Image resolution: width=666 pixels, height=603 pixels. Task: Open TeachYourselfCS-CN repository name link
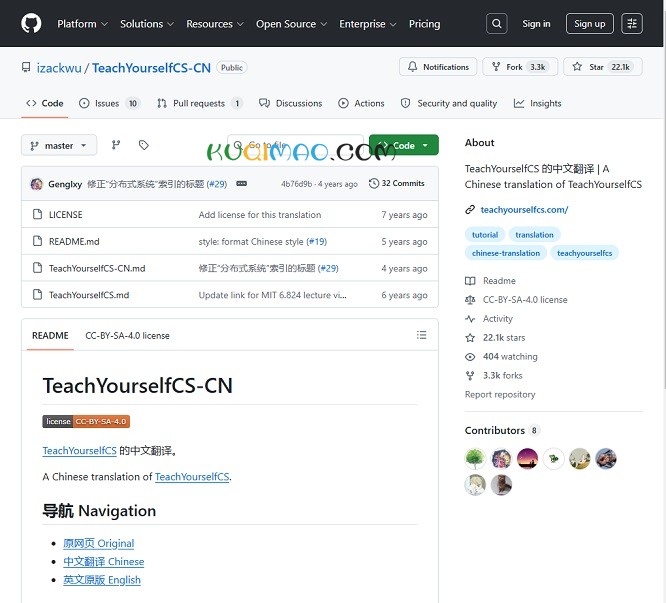[151, 68]
